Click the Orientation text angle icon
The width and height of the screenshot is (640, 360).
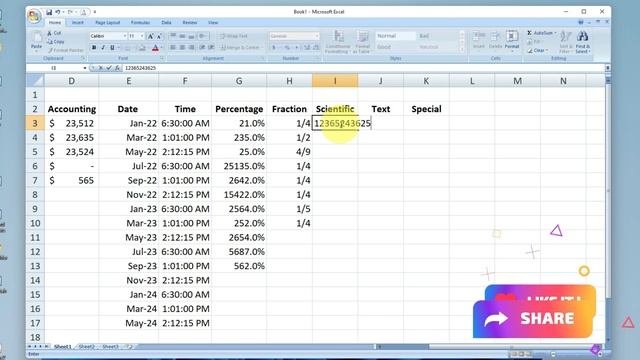[203, 36]
